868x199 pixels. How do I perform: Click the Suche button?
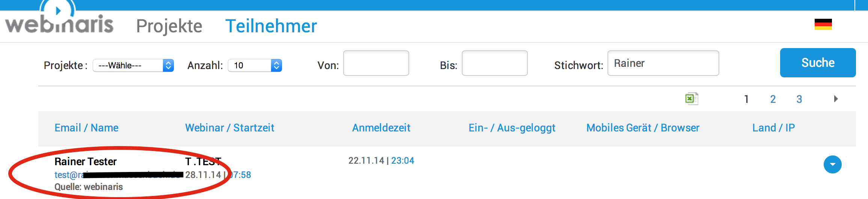coord(818,63)
